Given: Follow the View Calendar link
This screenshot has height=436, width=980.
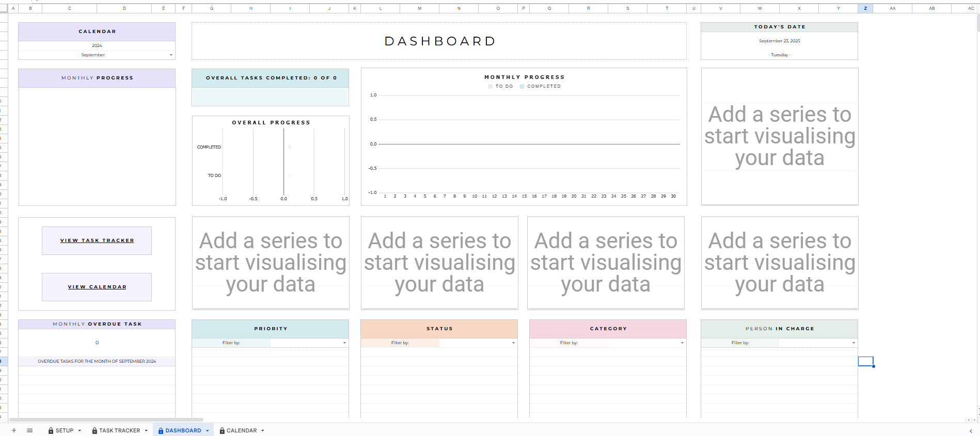Looking at the screenshot, I should click(x=97, y=287).
